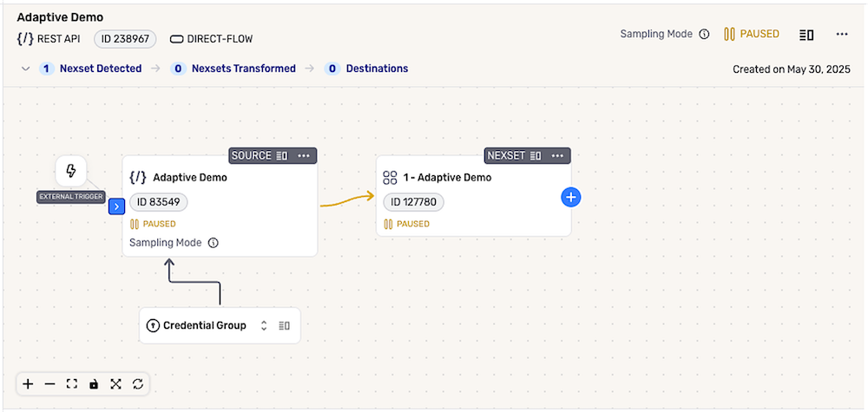The width and height of the screenshot is (868, 412).
Task: Open the Credential Group details panel icon
Action: click(284, 326)
